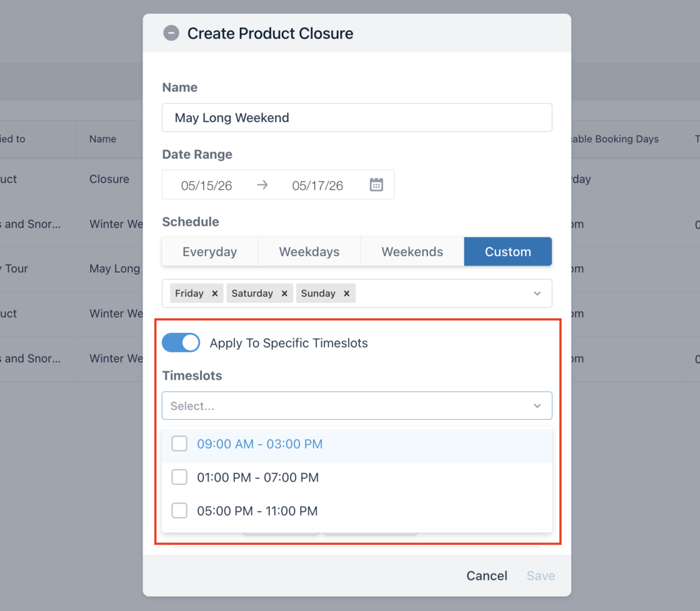Click the Closure row name in background table

[109, 179]
